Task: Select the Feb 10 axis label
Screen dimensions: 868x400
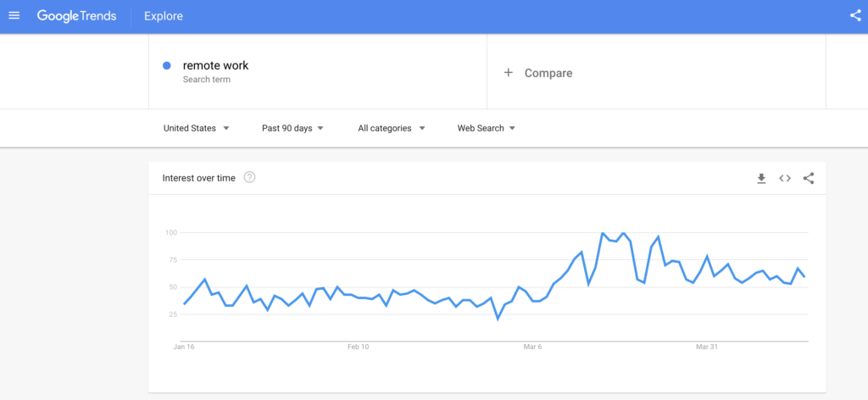Action: pyautogui.click(x=359, y=347)
